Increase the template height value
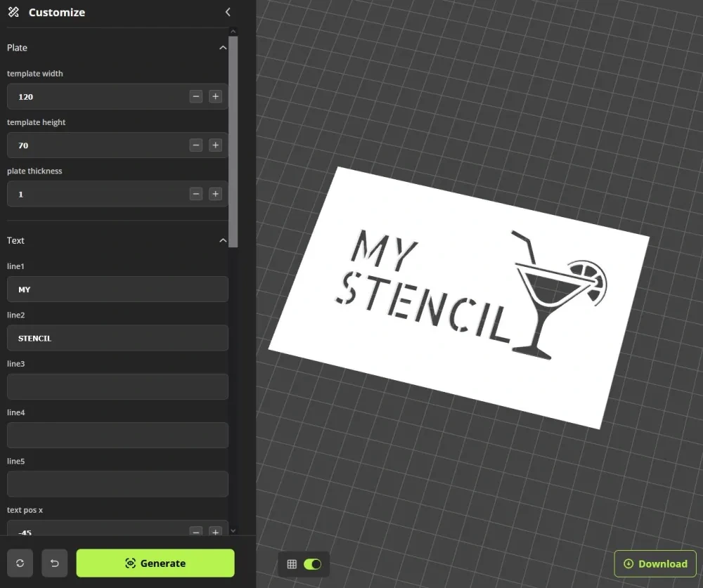 pyautogui.click(x=216, y=145)
